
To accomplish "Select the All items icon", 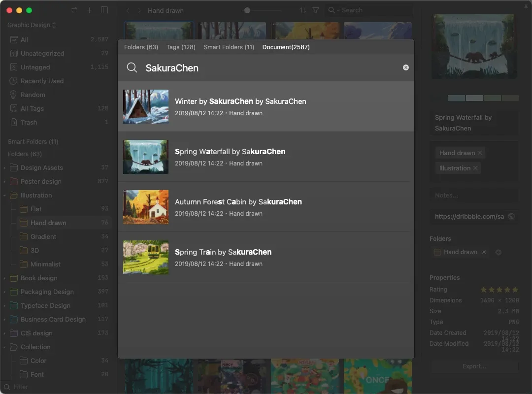I will tap(14, 40).
